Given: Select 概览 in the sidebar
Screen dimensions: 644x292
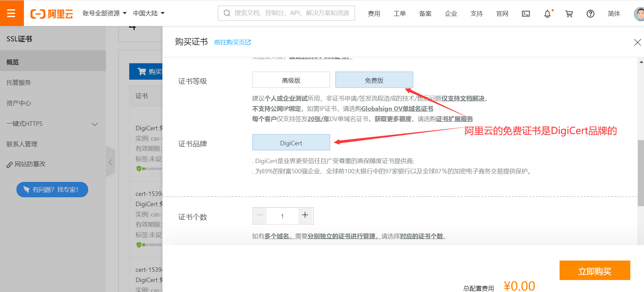Looking at the screenshot, I should 53,61.
